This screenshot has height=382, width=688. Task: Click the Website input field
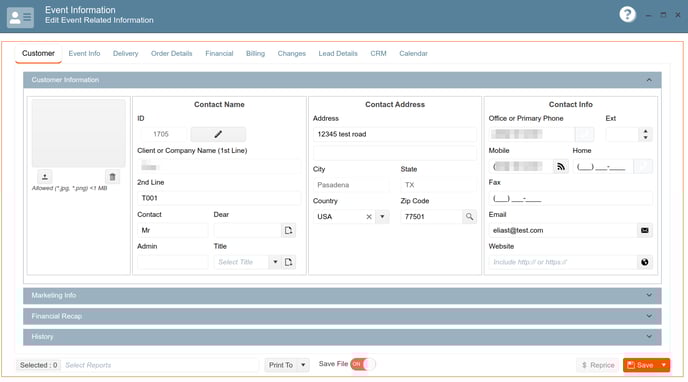tap(563, 262)
